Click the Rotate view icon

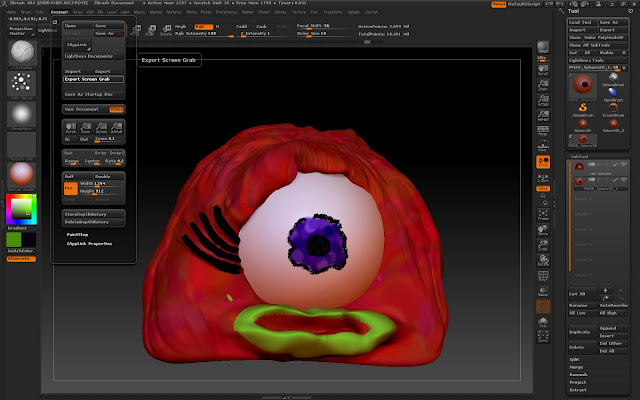[543, 260]
